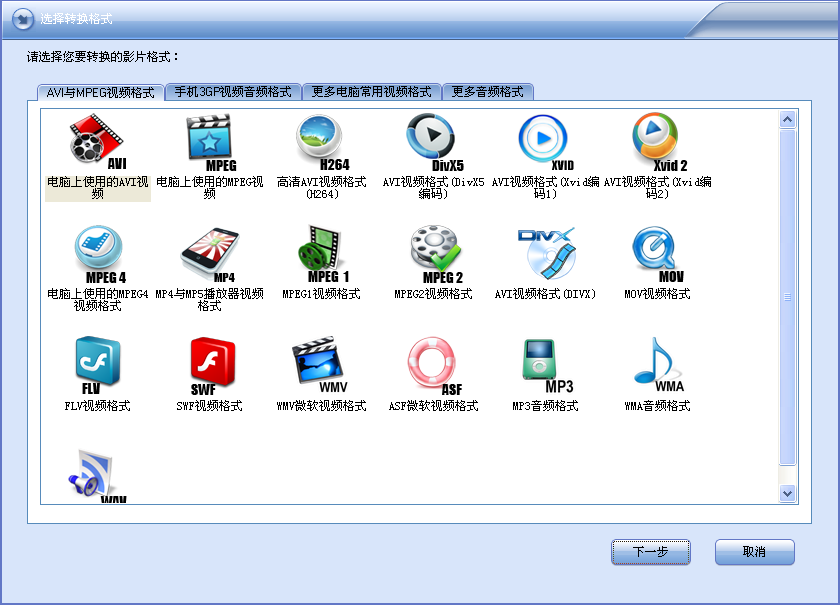840x605 pixels.
Task: Choose the SWF Flash format icon
Action: [x=209, y=365]
